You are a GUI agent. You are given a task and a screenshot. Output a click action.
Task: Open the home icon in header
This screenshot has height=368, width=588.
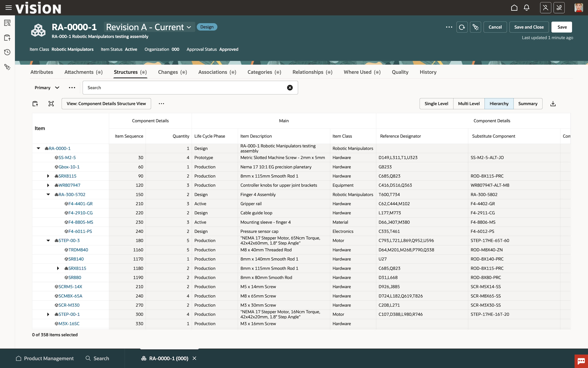point(514,8)
